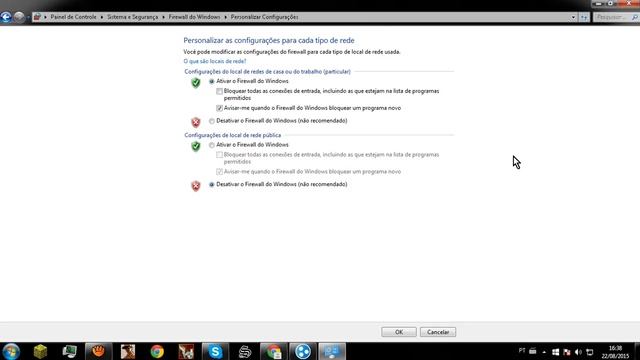
Task: Click disabled Bloquear todas checkbox under public network
Action: pos(219,155)
